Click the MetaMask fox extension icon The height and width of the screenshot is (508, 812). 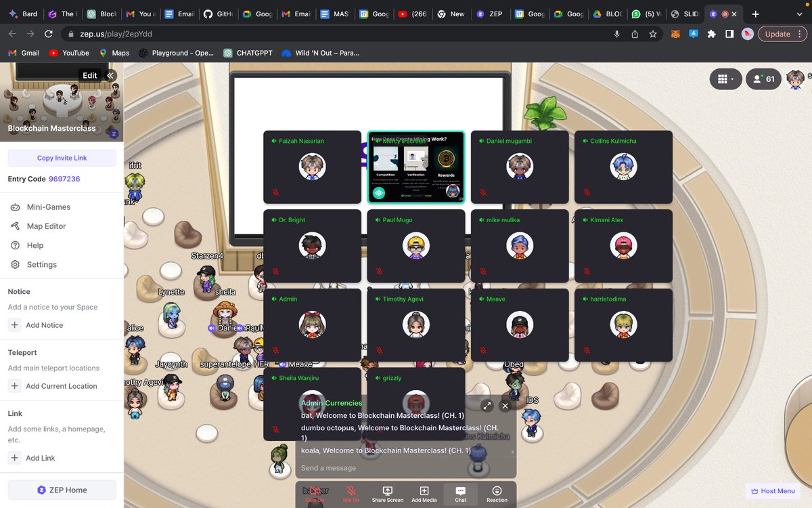pyautogui.click(x=675, y=34)
